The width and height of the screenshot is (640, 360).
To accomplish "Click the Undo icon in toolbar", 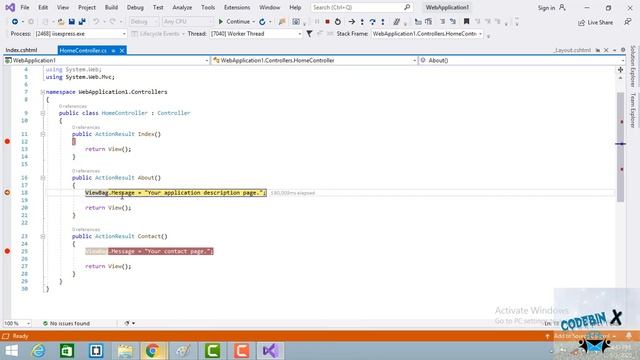I will (x=96, y=22).
